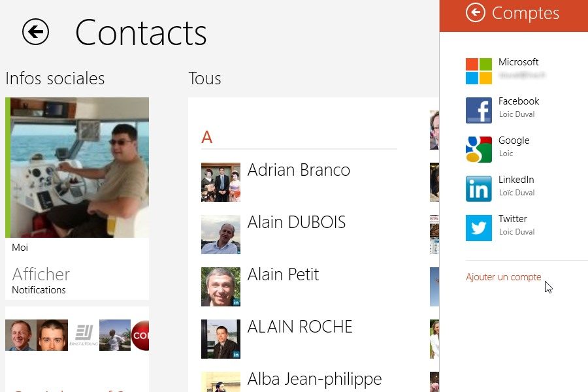Click 'Loic Duval' under Twitter
The image size is (588, 392).
517,232
